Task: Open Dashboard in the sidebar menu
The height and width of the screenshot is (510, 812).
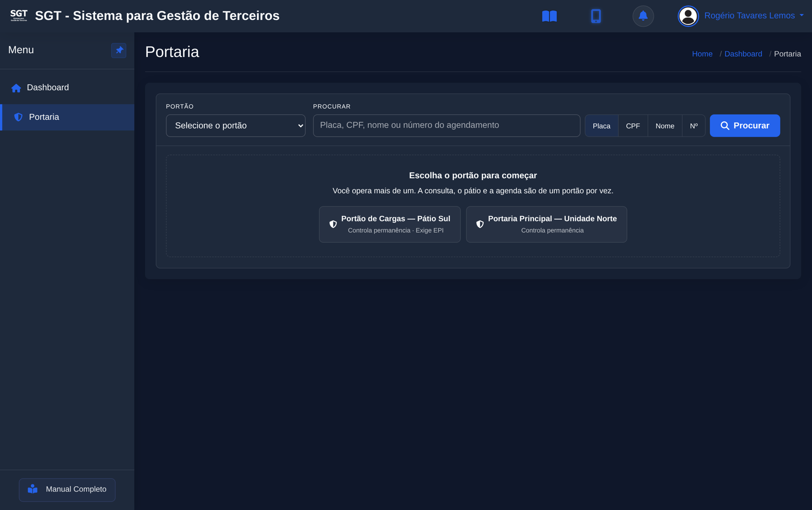Action: 67,88
